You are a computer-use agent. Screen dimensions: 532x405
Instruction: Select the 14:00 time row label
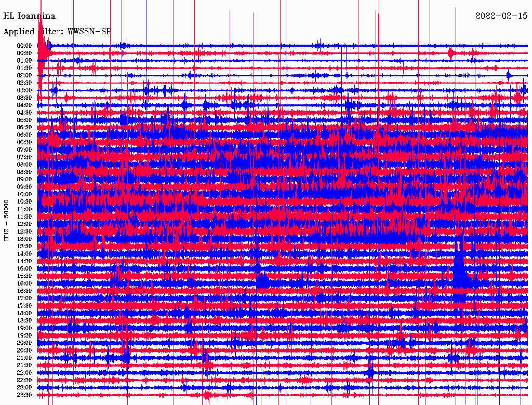click(24, 254)
